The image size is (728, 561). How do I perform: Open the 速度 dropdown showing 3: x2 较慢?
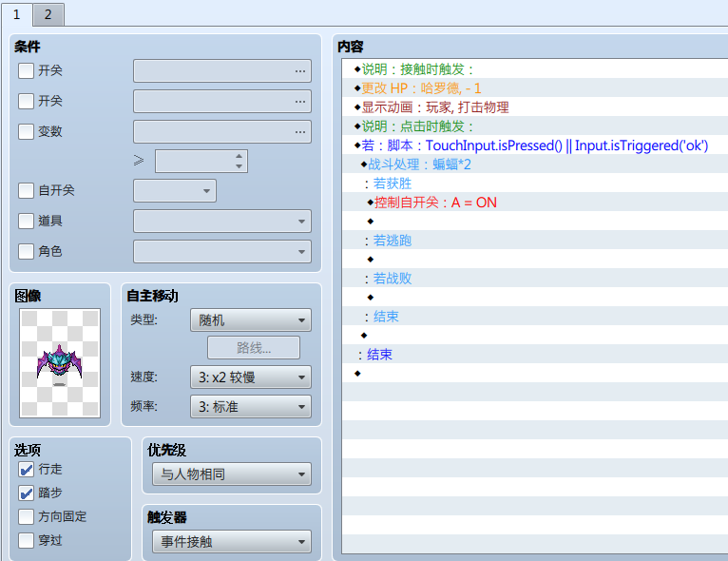point(251,377)
